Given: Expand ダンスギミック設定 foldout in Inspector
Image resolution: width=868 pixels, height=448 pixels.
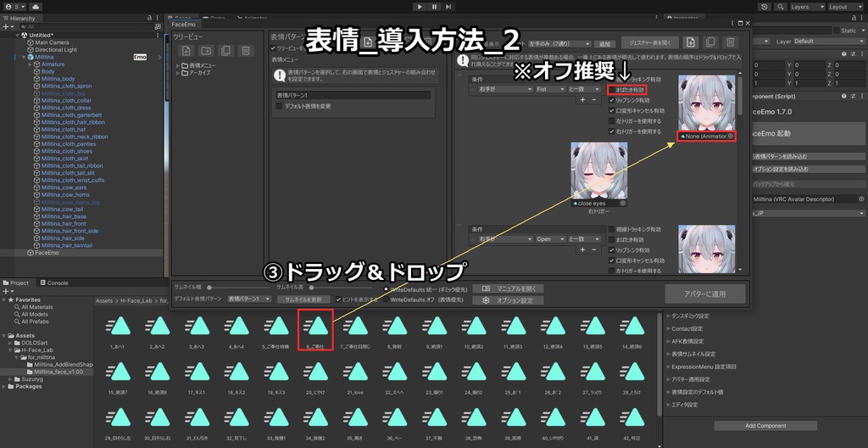Looking at the screenshot, I should point(668,316).
